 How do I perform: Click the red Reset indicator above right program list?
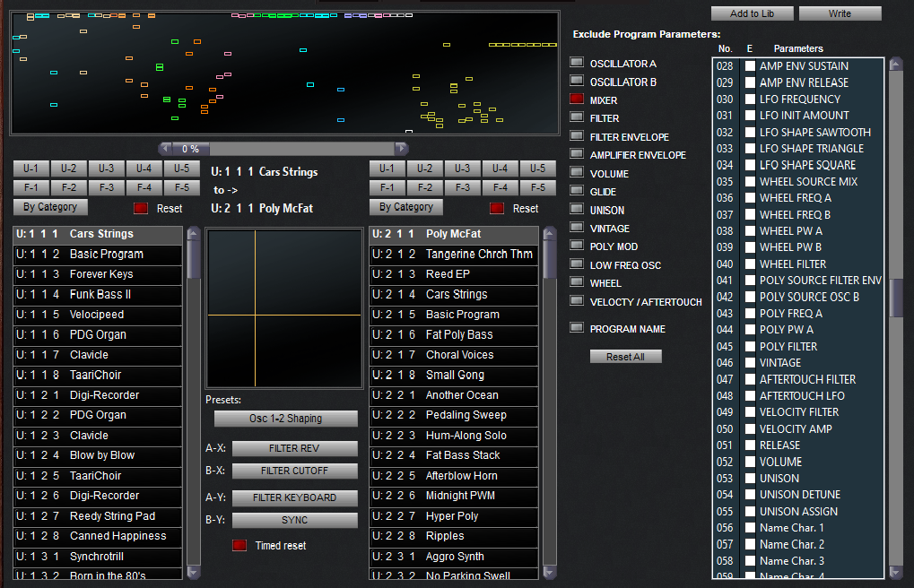[x=497, y=208]
